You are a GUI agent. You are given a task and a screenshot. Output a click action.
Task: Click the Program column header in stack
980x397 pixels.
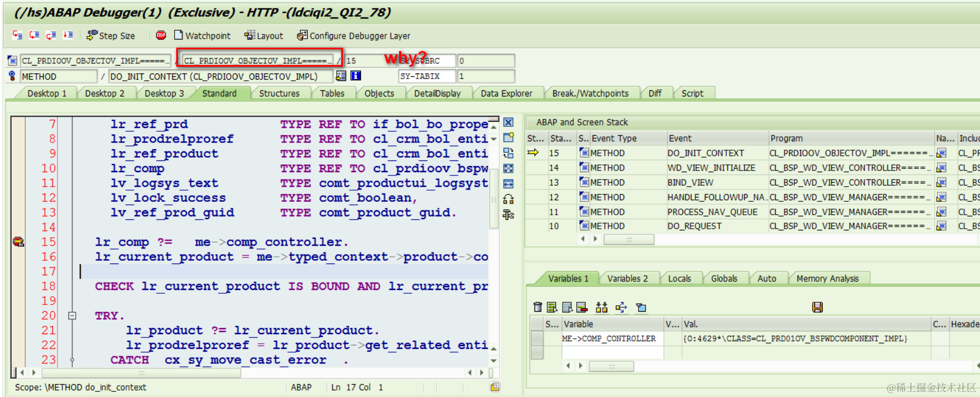(x=851, y=138)
